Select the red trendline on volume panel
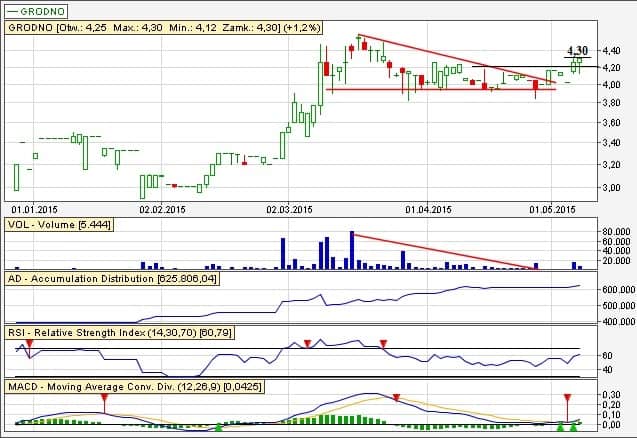Image resolution: width=637 pixels, height=440 pixels. pyautogui.click(x=440, y=252)
